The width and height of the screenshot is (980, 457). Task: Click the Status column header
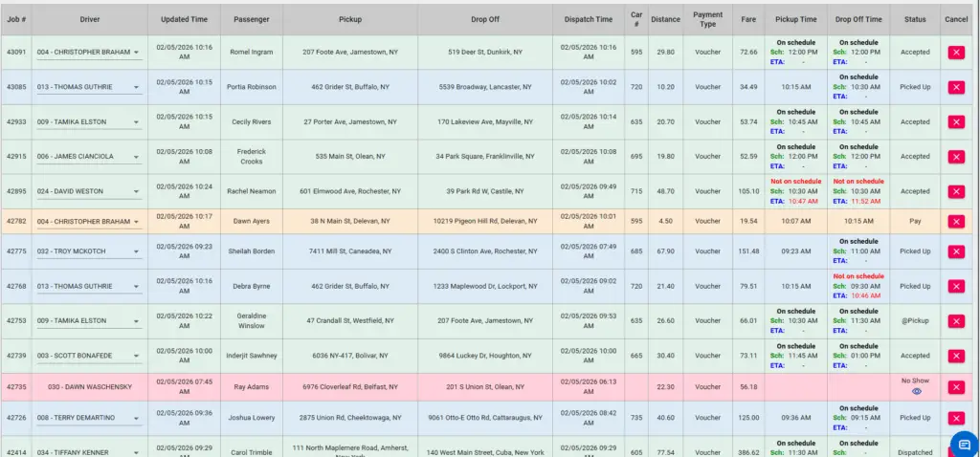(x=915, y=18)
